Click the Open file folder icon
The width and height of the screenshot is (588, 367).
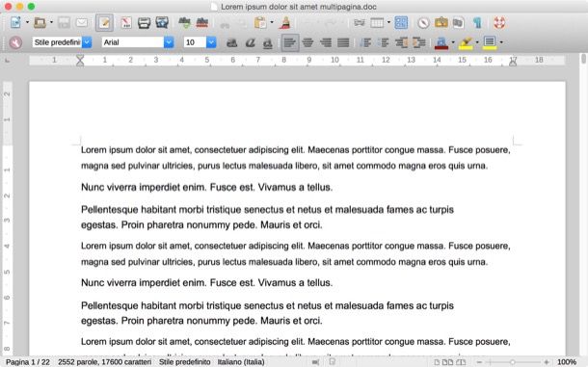click(x=40, y=23)
